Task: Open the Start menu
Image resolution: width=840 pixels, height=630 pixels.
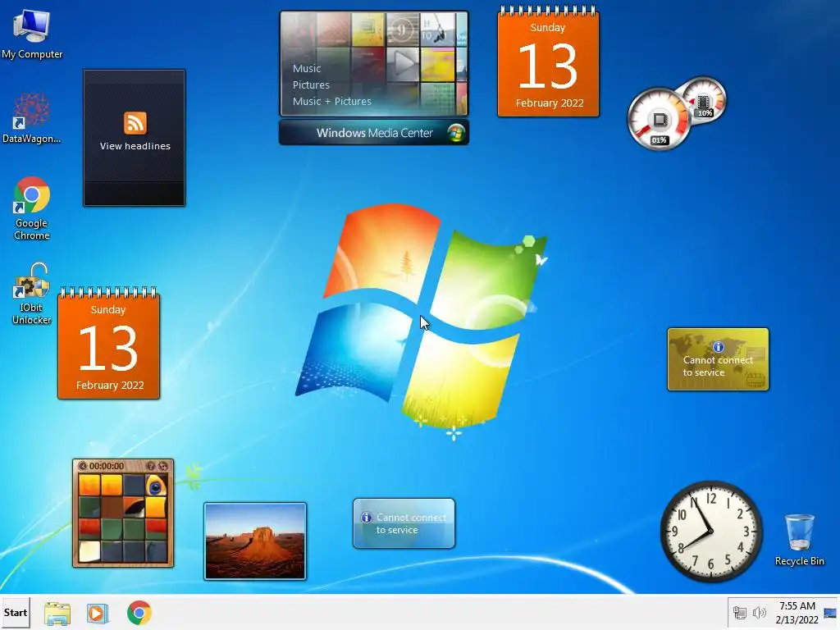Action: (x=15, y=612)
